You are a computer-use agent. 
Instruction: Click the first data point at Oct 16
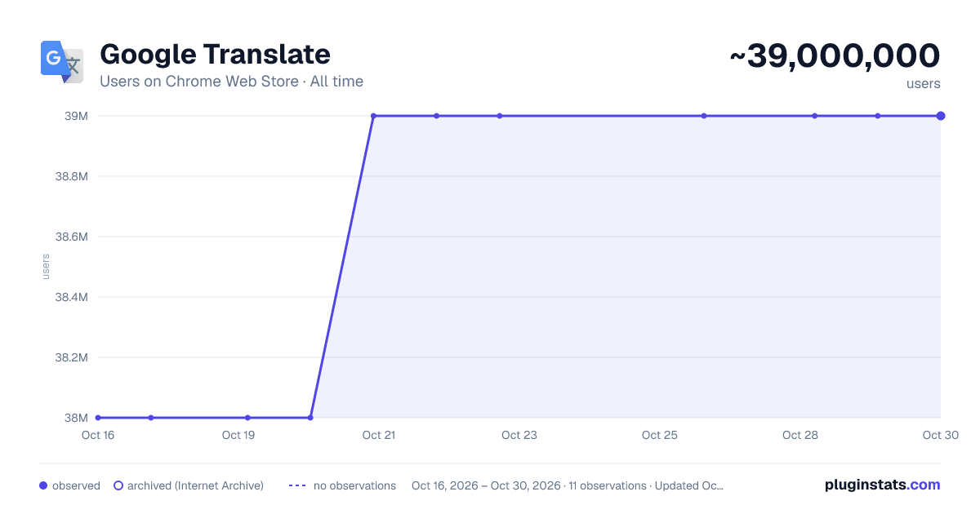tap(98, 418)
